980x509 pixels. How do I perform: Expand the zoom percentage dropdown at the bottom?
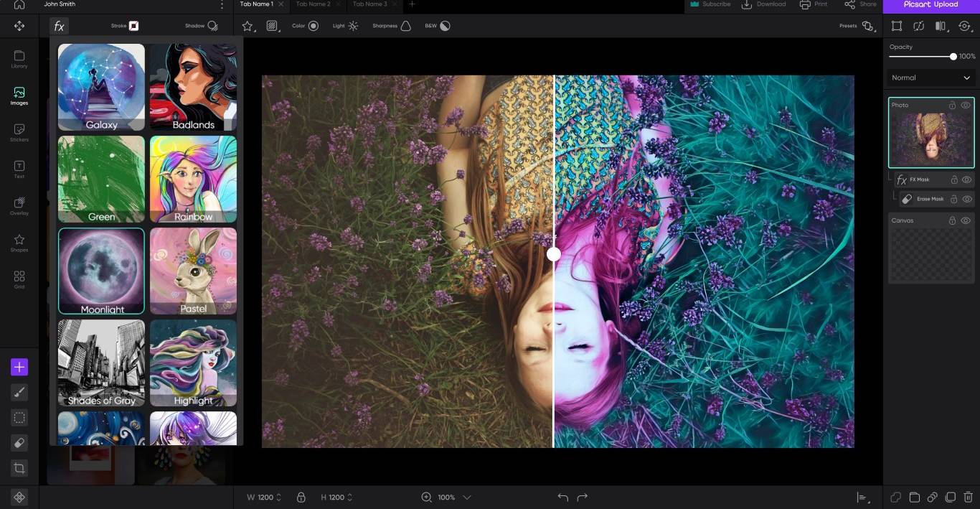pyautogui.click(x=466, y=497)
